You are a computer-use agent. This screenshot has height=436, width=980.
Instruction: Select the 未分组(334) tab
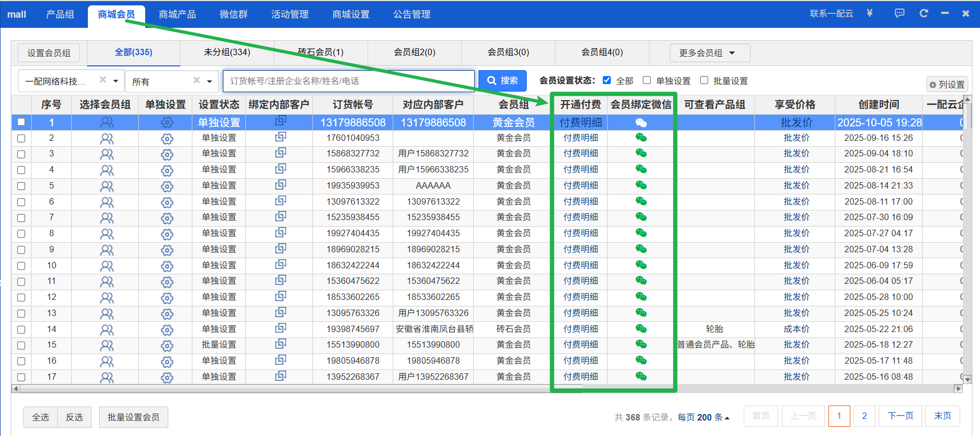point(227,52)
